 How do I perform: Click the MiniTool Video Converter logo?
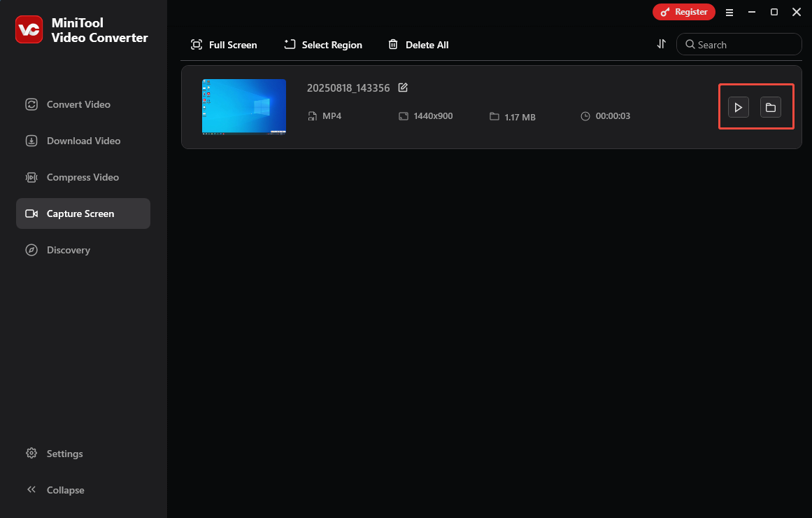point(29,29)
